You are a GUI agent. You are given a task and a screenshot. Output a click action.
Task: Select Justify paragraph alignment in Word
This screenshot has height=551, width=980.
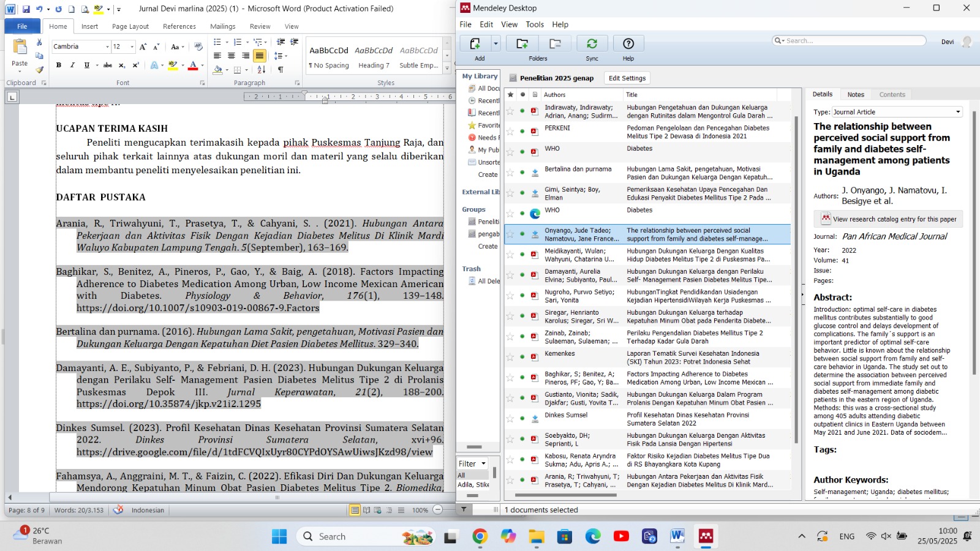260,56
